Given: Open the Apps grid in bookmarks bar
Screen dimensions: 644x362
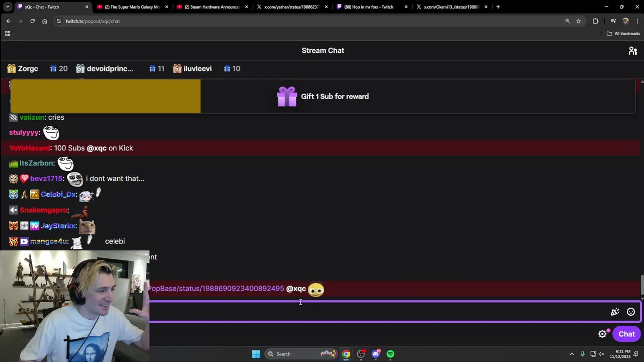Looking at the screenshot, I should (x=8, y=34).
